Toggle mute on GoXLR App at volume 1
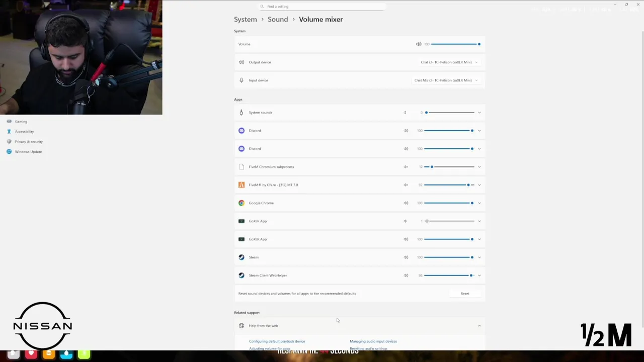This screenshot has width=644, height=362. 405,221
